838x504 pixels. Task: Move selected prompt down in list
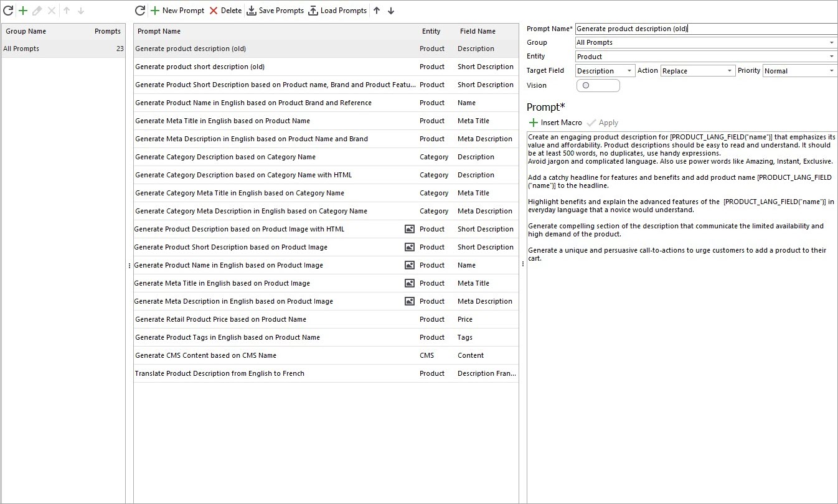point(391,11)
